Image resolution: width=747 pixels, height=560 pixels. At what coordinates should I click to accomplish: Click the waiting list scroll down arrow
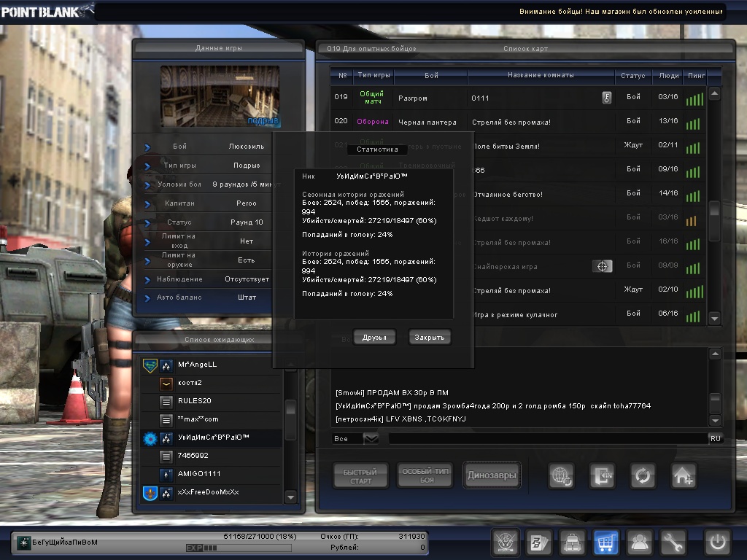point(290,497)
